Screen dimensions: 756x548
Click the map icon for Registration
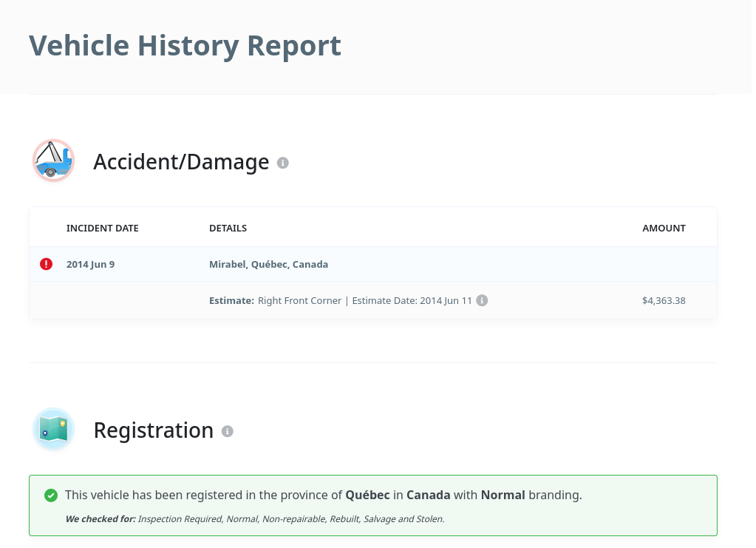tap(53, 429)
